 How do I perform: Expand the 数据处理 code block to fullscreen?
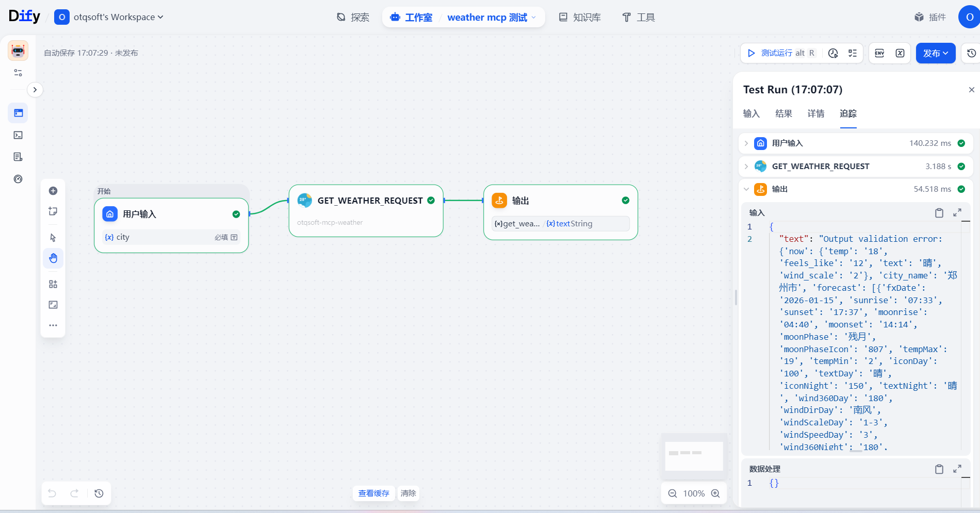tap(957, 469)
